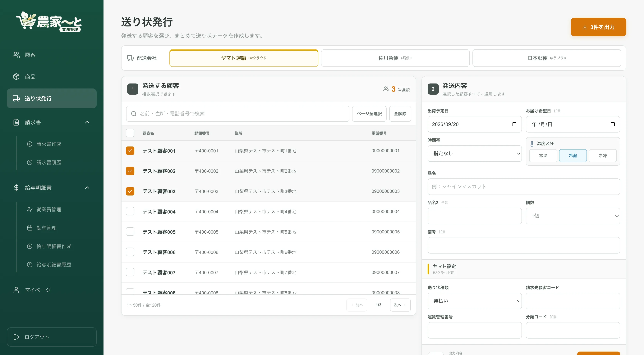Click the user icon beside マイページ
The width and height of the screenshot is (644, 355).
[16, 290]
